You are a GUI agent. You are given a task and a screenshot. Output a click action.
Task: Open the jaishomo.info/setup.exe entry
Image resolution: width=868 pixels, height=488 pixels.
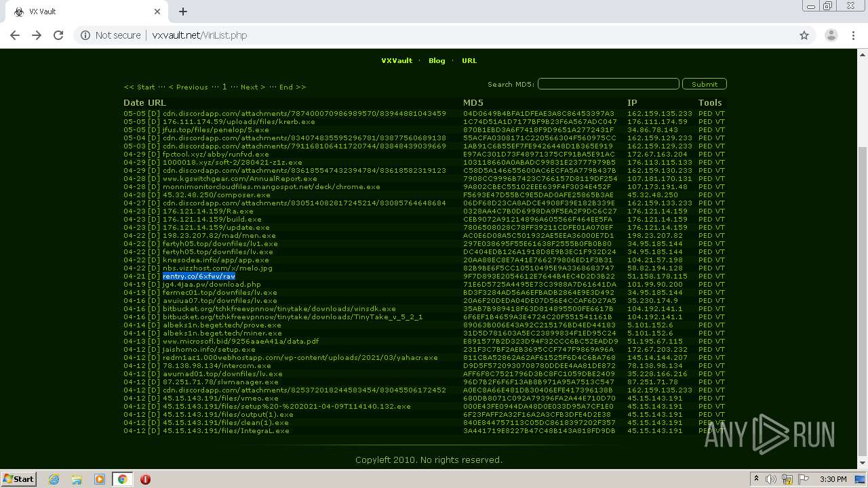(x=209, y=349)
